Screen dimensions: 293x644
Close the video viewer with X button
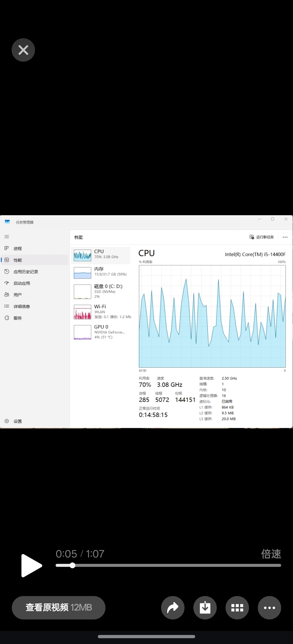(x=23, y=50)
